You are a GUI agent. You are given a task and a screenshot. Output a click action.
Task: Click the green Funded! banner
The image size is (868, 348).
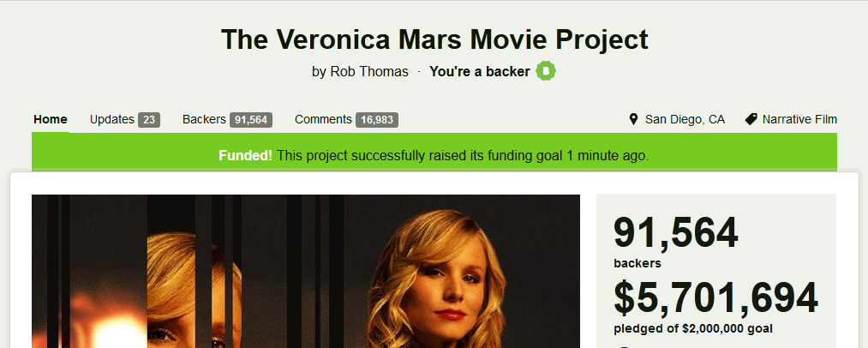click(434, 156)
